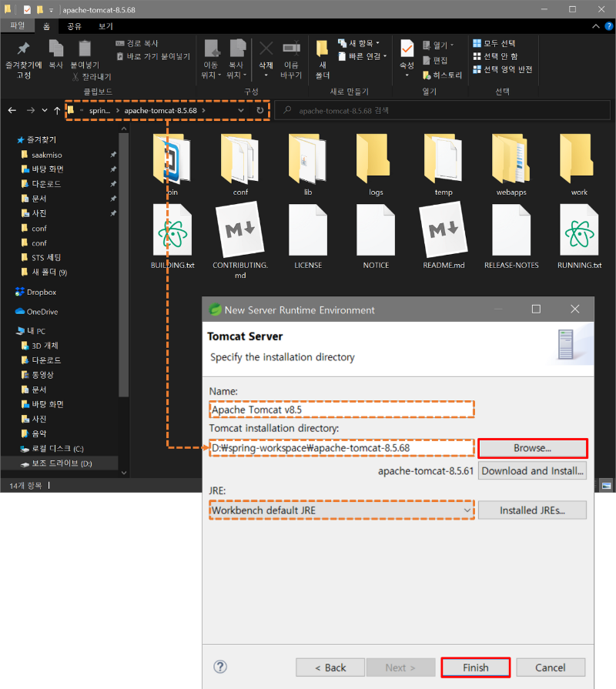Screen dimensions: 616x689
Task: Click Invert selection (선택 영역 반전)
Action: pos(503,69)
